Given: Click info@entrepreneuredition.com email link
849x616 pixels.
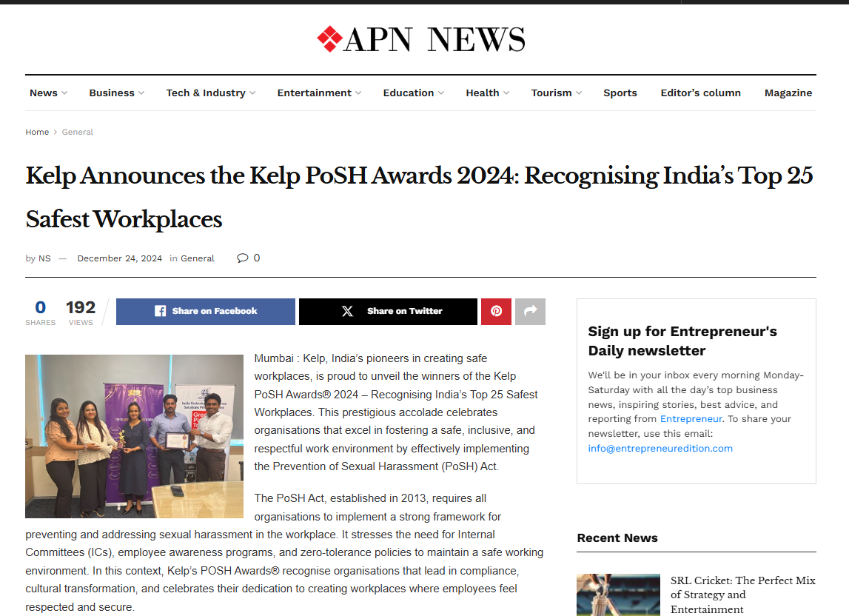Looking at the screenshot, I should pyautogui.click(x=660, y=448).
